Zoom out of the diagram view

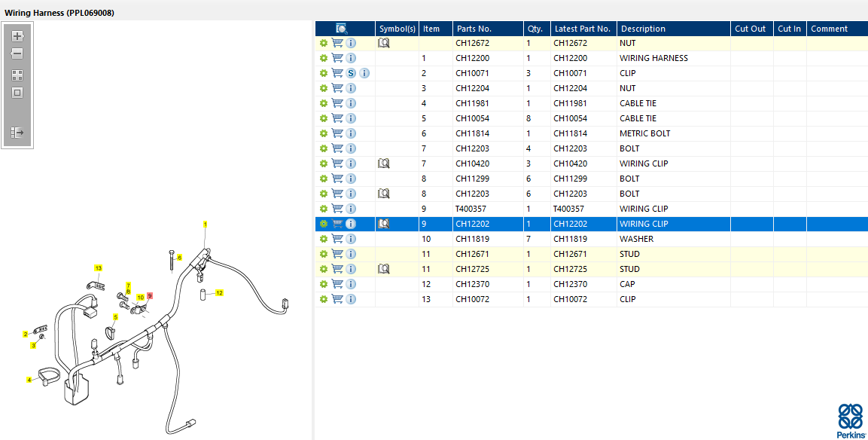click(x=17, y=54)
